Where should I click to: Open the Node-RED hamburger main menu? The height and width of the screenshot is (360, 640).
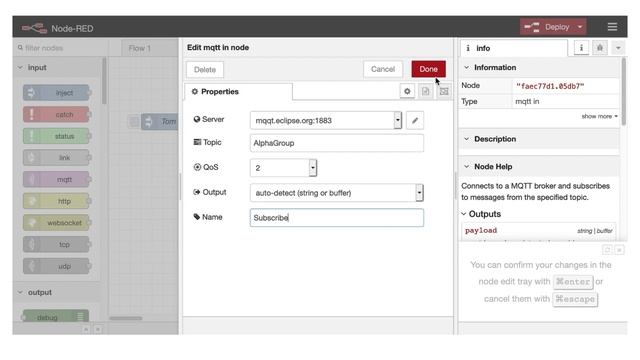(x=612, y=27)
